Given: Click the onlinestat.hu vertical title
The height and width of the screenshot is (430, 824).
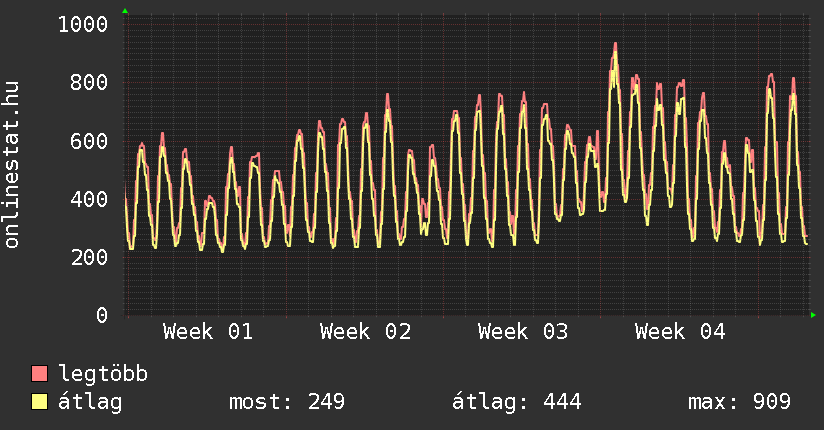Looking at the screenshot, I should [x=12, y=166].
